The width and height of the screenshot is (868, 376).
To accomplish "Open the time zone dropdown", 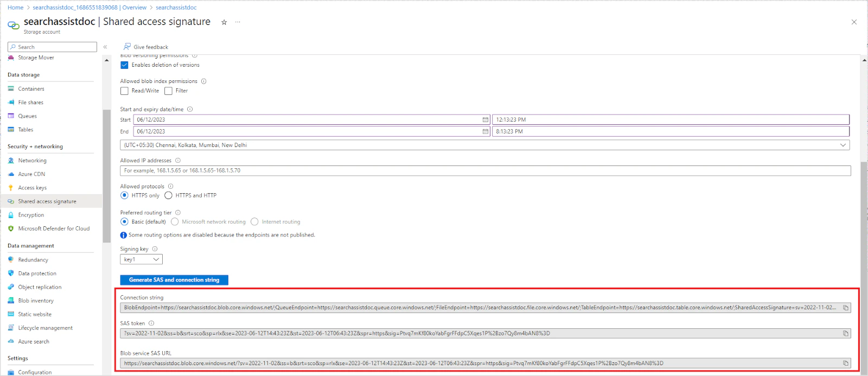I will [x=484, y=145].
